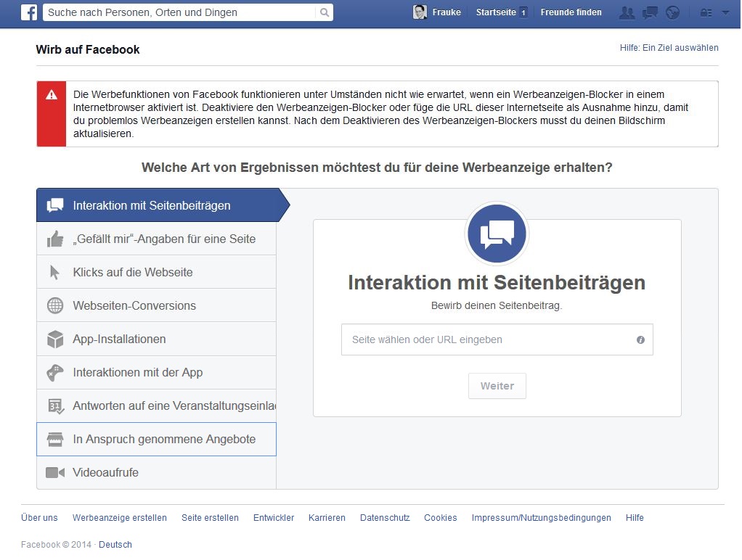Click the globe icon for Webseiten-Conversions

(x=55, y=305)
